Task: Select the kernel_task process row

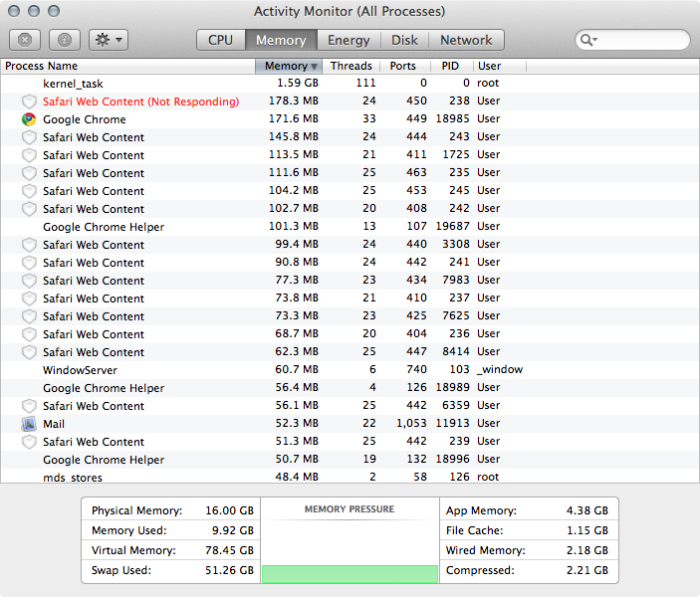Action: pos(350,84)
